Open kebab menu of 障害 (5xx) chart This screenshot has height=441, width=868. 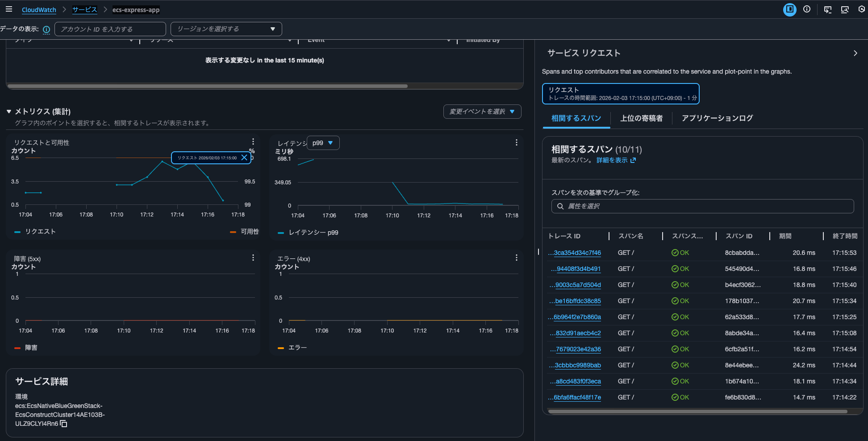click(x=253, y=258)
